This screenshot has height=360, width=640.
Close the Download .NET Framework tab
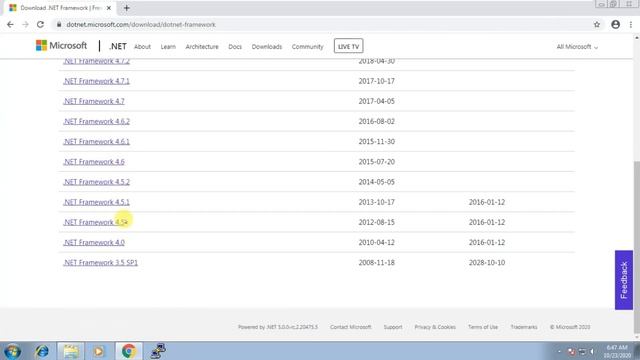109,8
